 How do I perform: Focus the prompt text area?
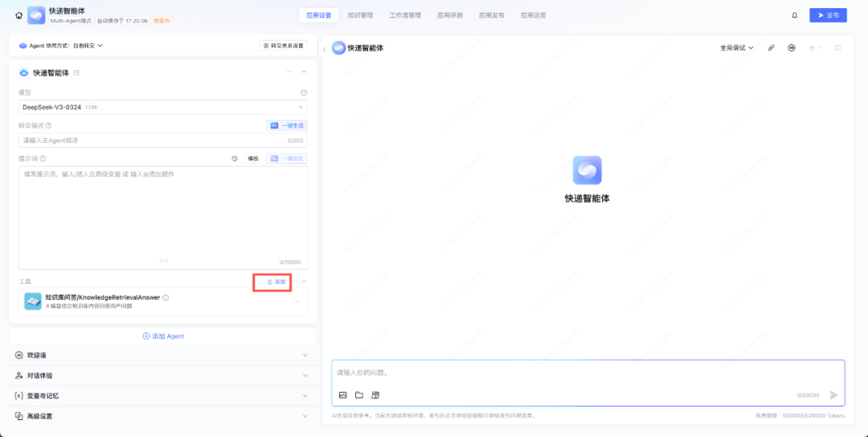coord(163,218)
